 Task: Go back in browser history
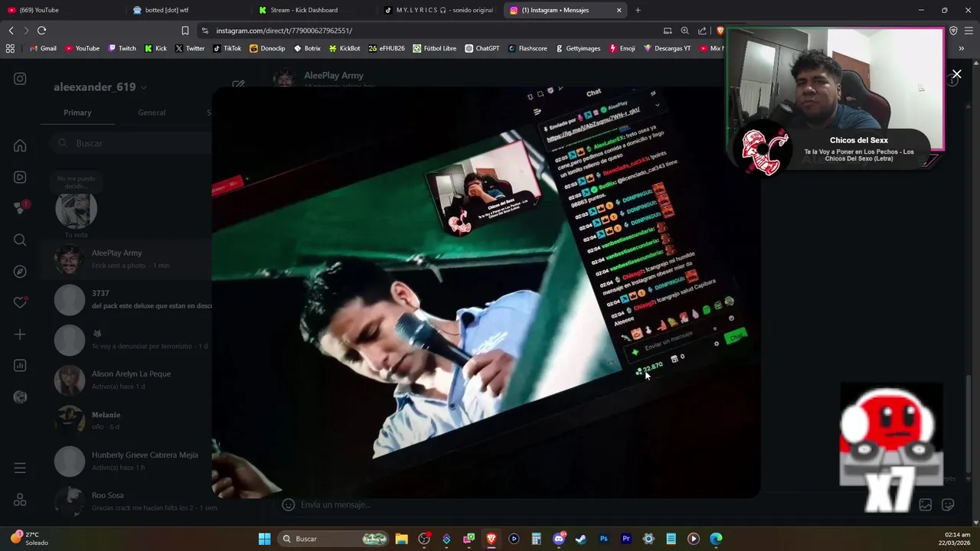click(11, 31)
